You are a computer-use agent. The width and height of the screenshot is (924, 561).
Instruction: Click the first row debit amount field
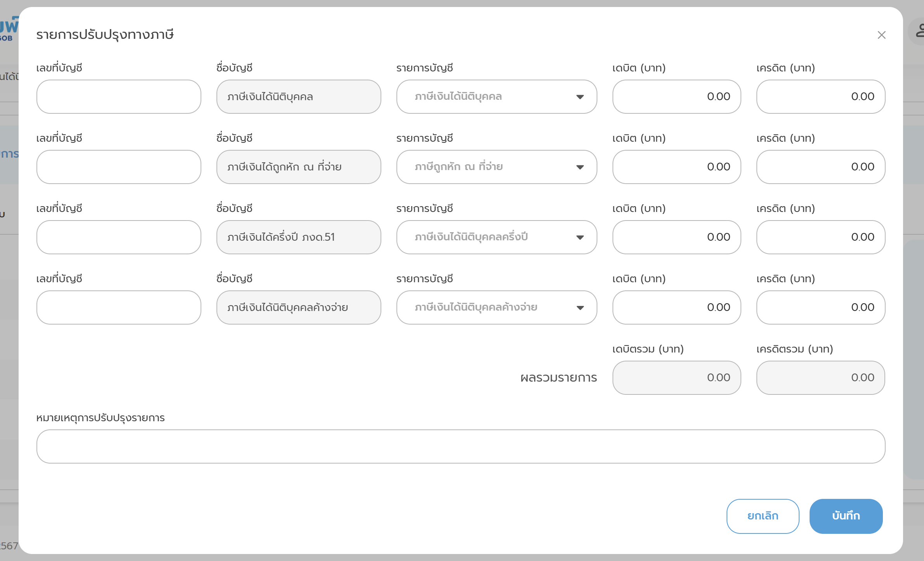(677, 97)
